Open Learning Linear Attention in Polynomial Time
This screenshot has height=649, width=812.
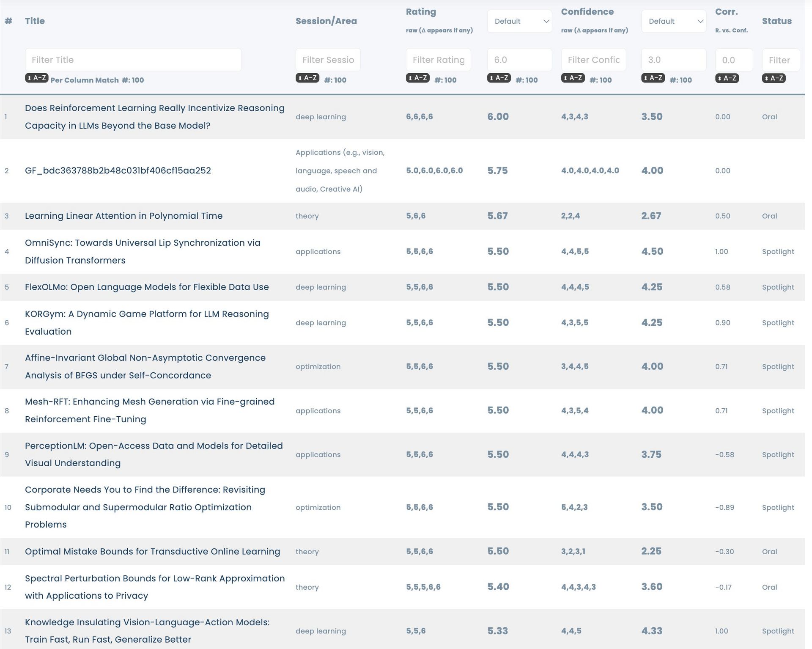click(123, 216)
